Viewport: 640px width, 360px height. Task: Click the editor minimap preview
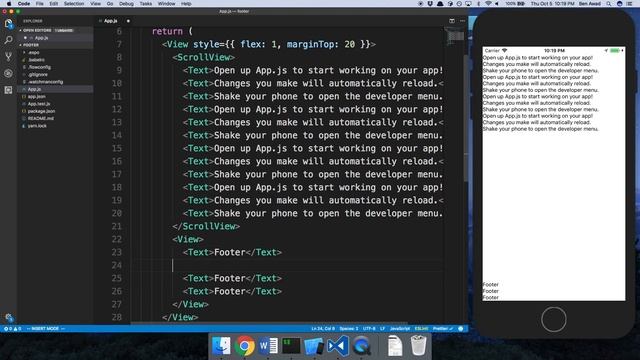point(454,37)
